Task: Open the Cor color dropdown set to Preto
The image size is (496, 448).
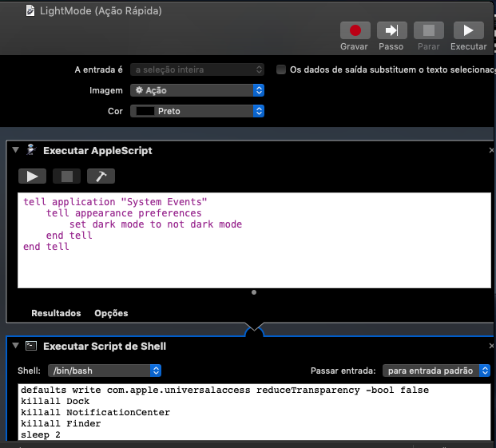Action: pos(197,111)
